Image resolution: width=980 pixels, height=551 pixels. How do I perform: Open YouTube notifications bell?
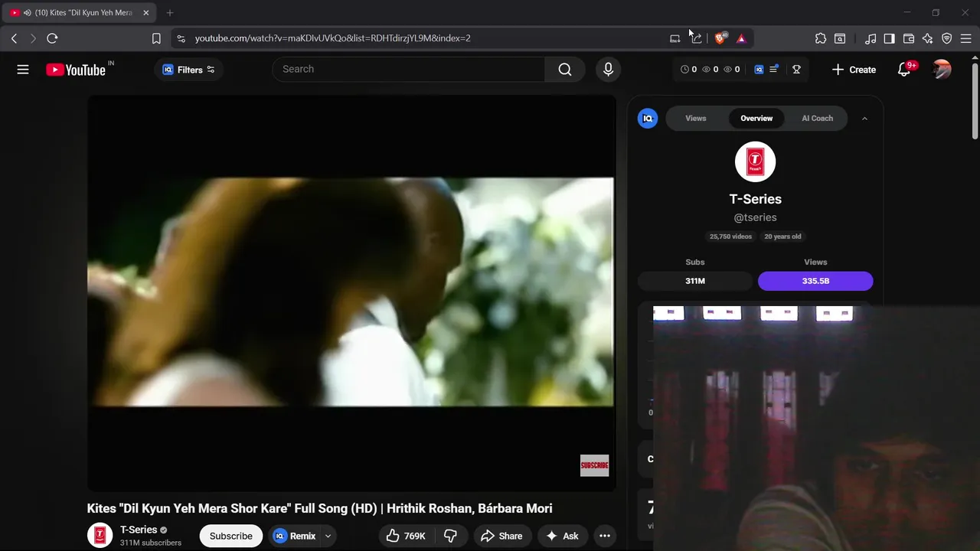click(x=904, y=70)
